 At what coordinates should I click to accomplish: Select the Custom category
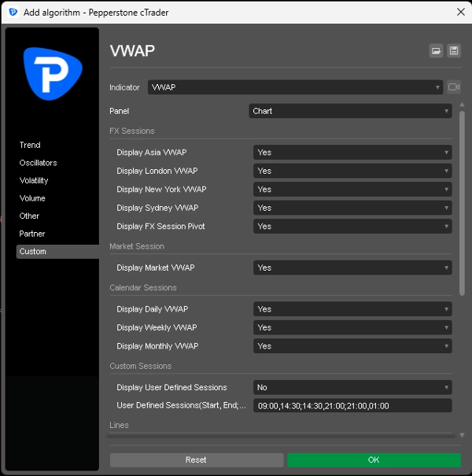click(57, 252)
